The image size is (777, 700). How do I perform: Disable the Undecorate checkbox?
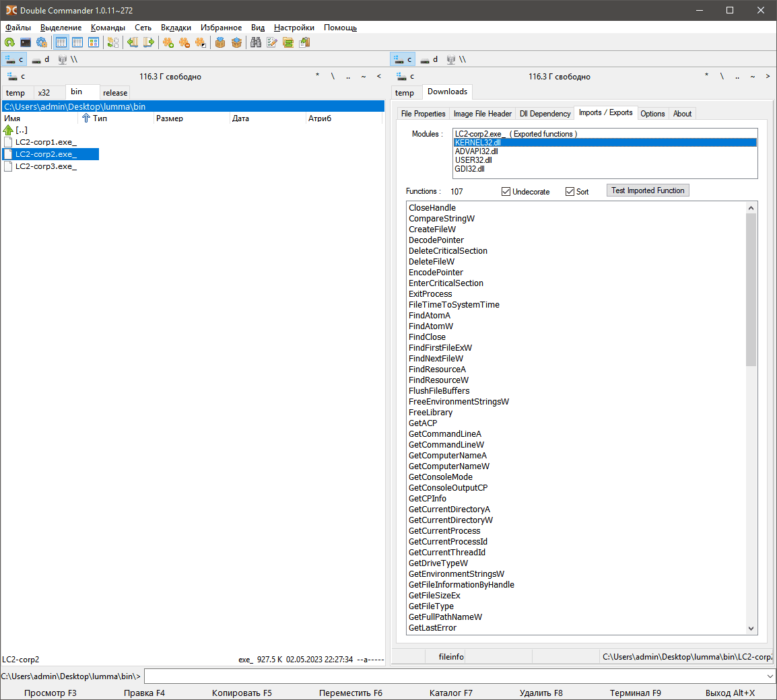506,192
